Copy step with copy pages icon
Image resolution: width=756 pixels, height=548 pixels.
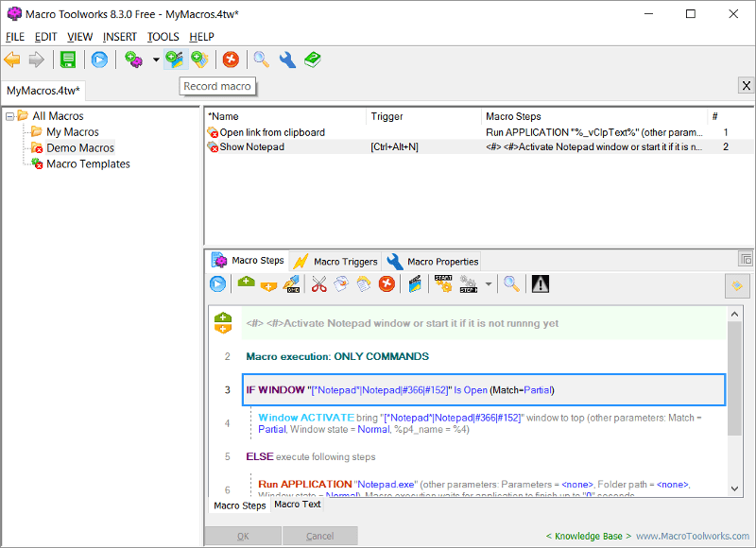(341, 283)
